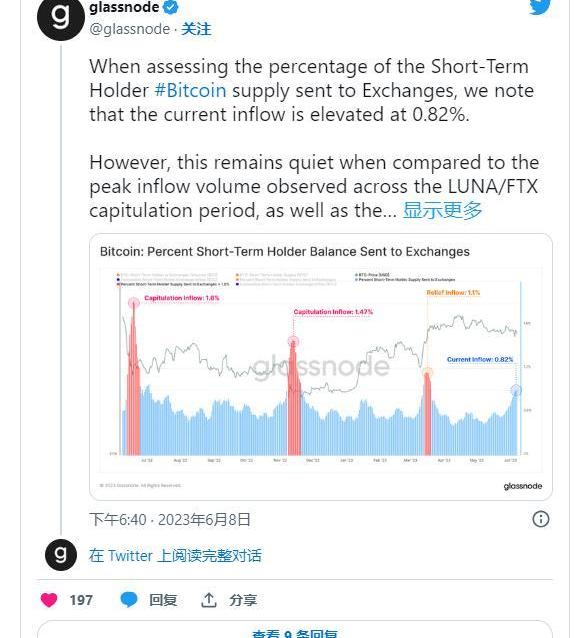
Task: Click the 197 likes count
Action: [81, 600]
